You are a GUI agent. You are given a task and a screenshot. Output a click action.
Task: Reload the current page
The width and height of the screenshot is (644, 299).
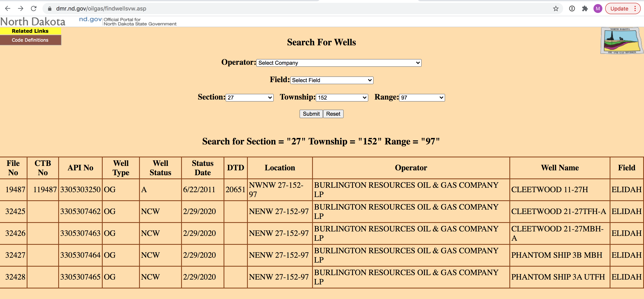(x=34, y=8)
